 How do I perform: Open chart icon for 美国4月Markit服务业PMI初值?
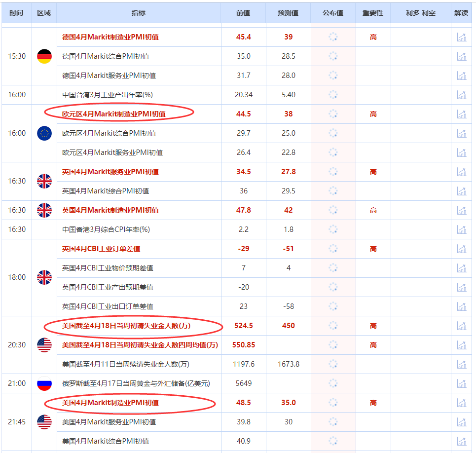[x=462, y=422]
